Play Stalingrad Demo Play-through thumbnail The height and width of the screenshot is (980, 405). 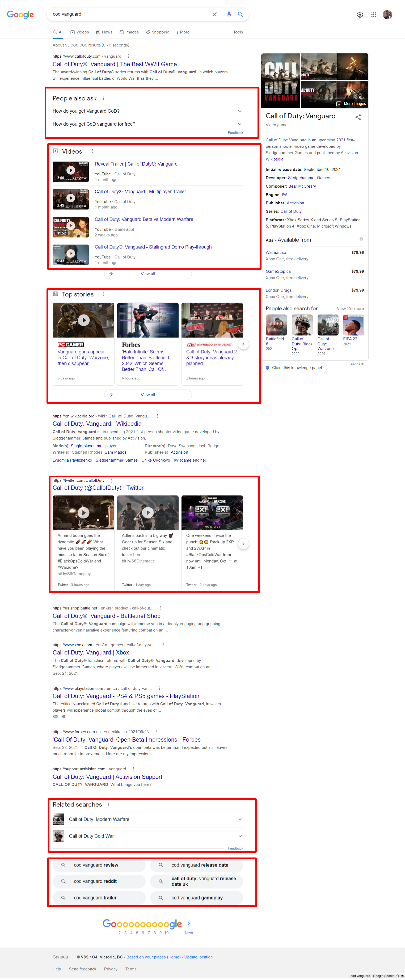(70, 255)
